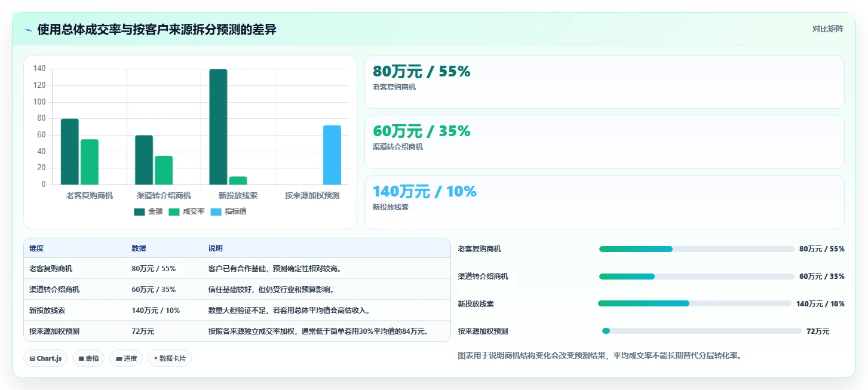This screenshot has height=390, width=868.
Task: Click the 60万元 / 35% table cell
Action: 154,290
